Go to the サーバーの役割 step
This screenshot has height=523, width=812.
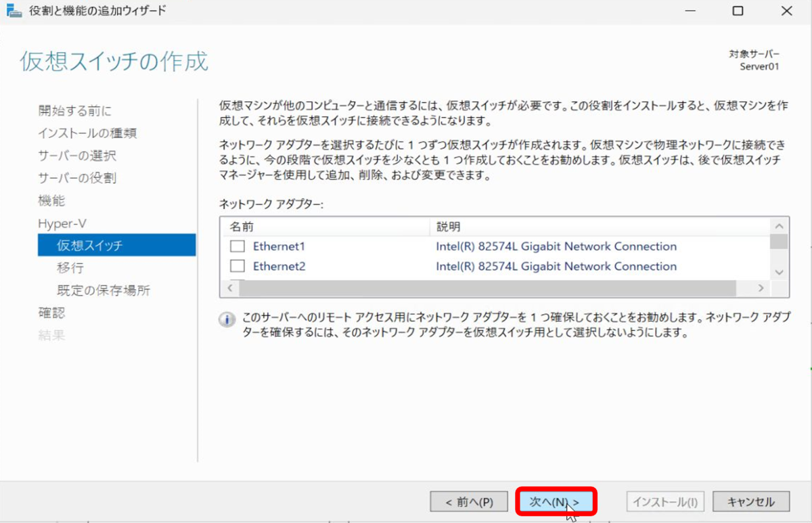(x=77, y=178)
